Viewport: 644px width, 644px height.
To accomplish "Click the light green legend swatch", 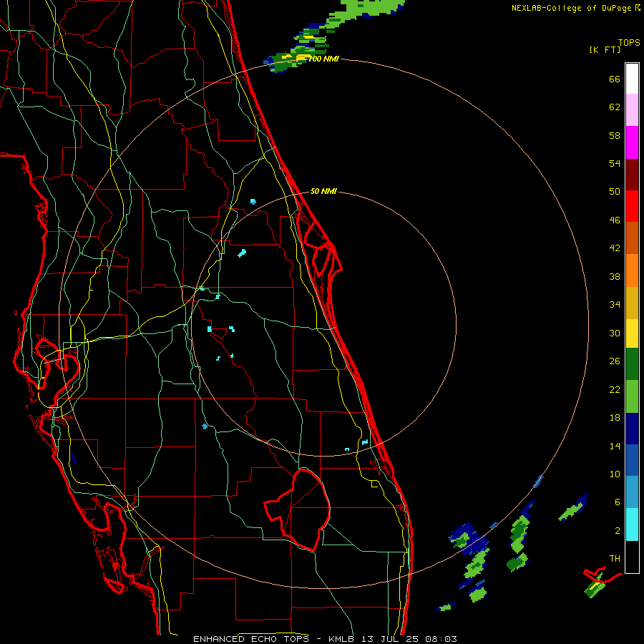I will click(632, 396).
